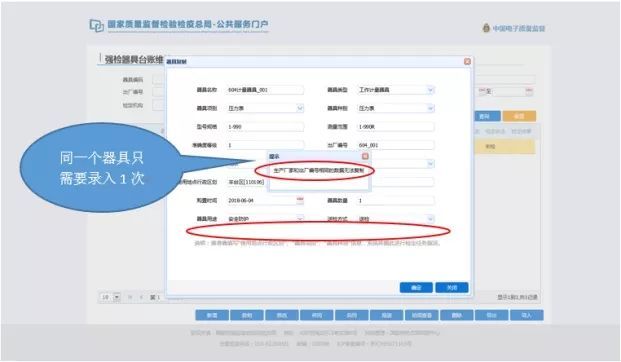Click the 复制 button in the bottom row

247,315
